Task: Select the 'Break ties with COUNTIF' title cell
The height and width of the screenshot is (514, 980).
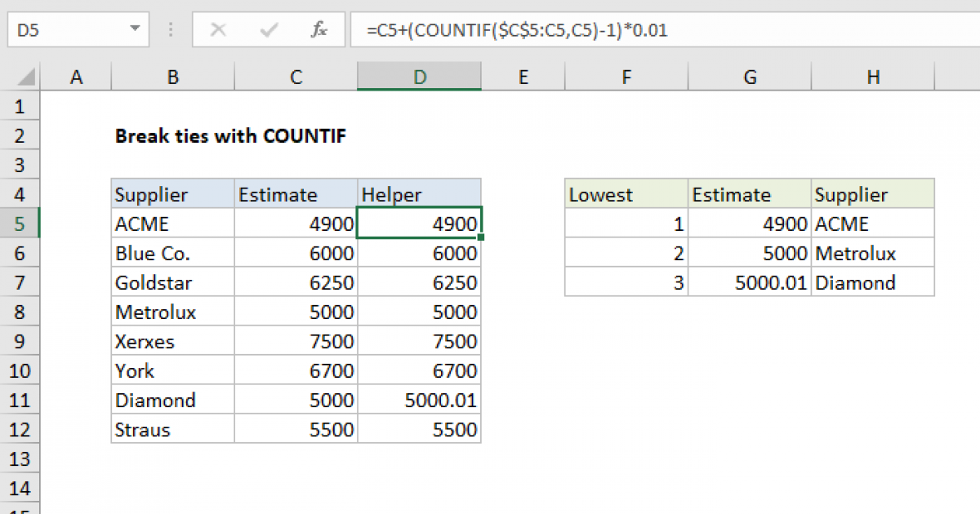Action: pos(230,136)
